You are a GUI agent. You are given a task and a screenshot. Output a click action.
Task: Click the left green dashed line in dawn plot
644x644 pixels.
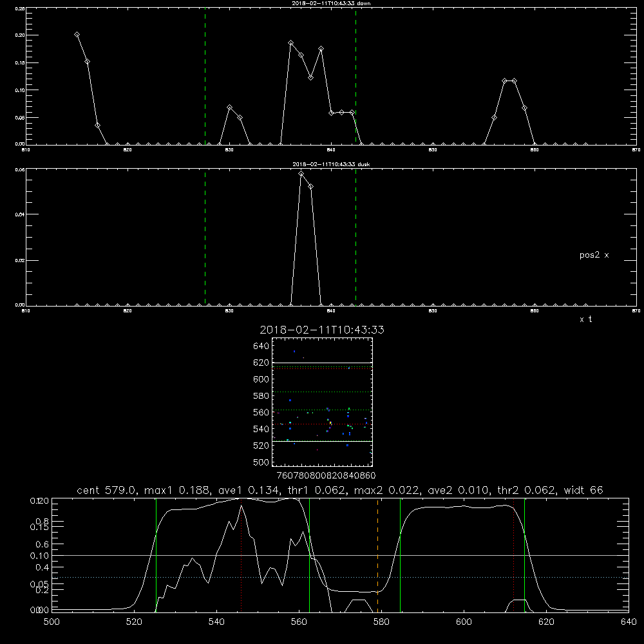tap(205, 76)
